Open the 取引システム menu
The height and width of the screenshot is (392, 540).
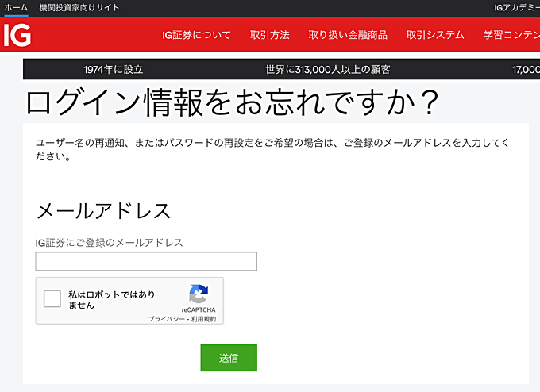(435, 35)
